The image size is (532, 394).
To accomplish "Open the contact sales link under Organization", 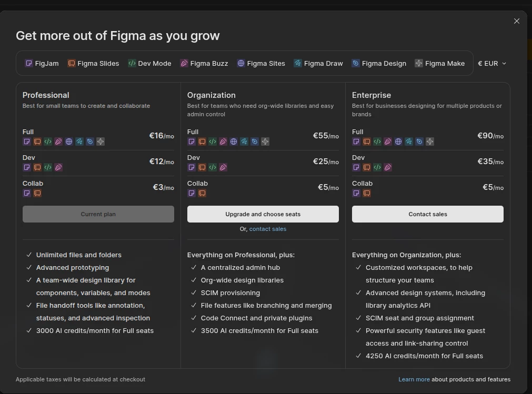I will [x=268, y=229].
